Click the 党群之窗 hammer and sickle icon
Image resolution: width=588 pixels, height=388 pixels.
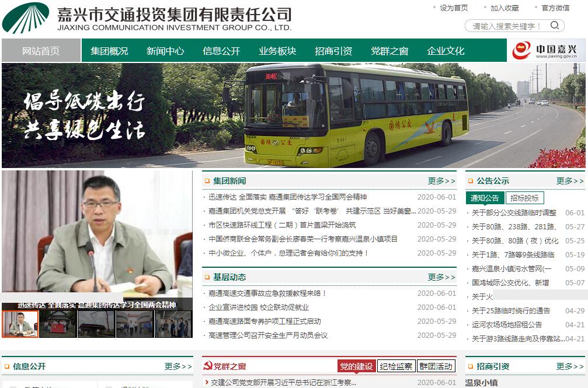(x=207, y=366)
